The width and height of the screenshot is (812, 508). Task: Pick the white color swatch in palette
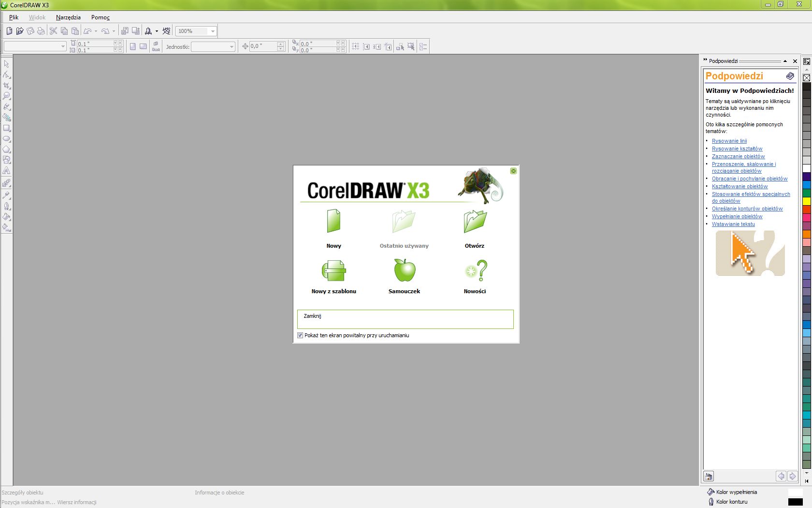(807, 168)
